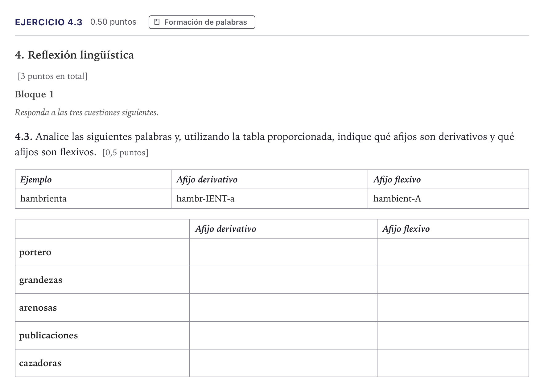Screen dimensions: 544x392
Task: Click Afijo derivativo header in the answer table
Action: 225,229
